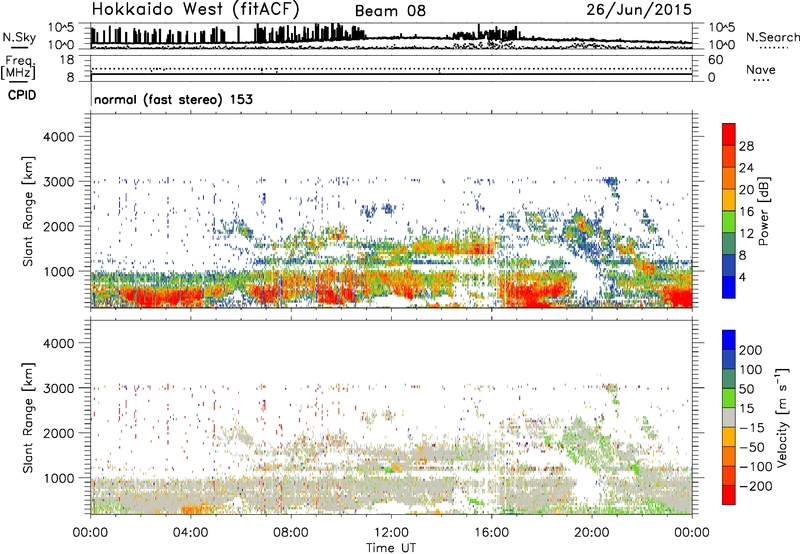Click the Power colorbar value '4'
The height and width of the screenshot is (554, 800).
(x=743, y=277)
